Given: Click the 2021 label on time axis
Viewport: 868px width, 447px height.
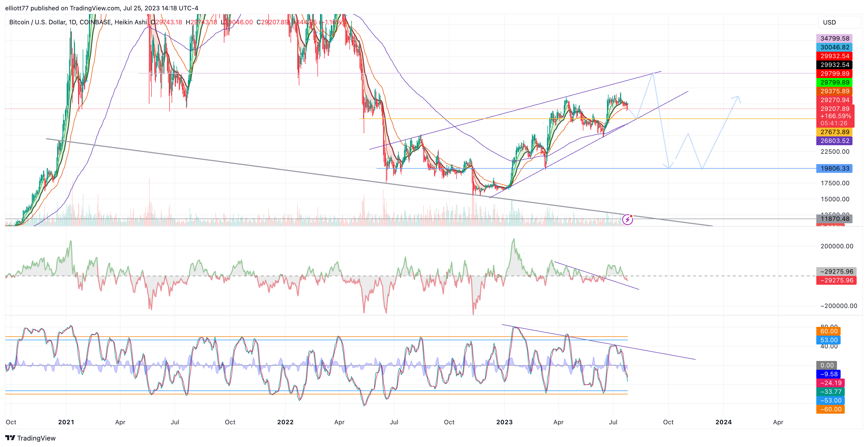Looking at the screenshot, I should tap(66, 422).
